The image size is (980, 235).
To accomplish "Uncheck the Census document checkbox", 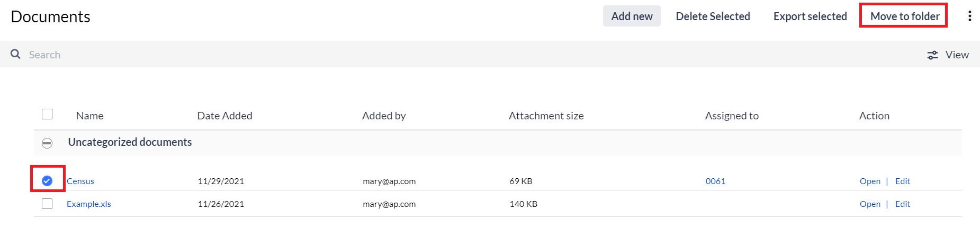I will 47,181.
